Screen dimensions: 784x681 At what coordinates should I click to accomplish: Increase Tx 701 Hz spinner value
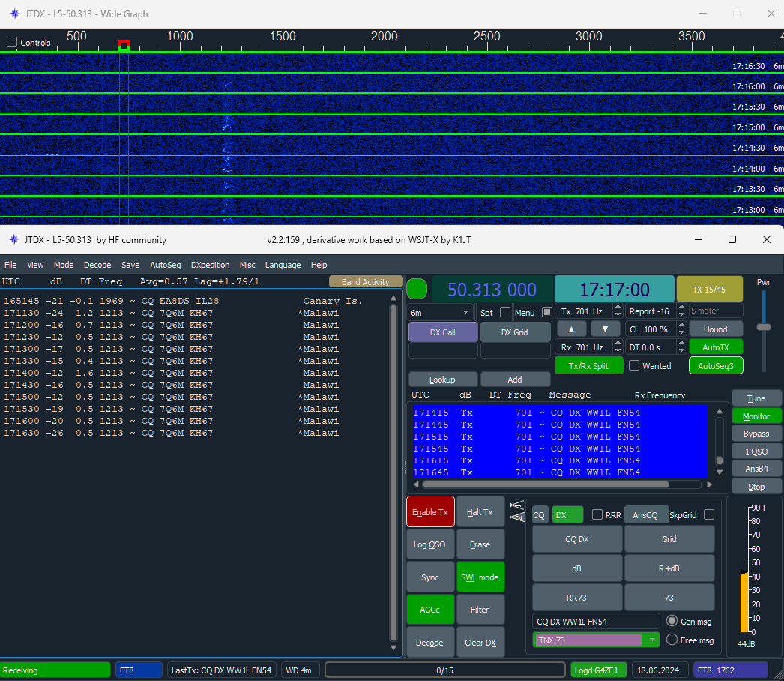click(x=618, y=307)
